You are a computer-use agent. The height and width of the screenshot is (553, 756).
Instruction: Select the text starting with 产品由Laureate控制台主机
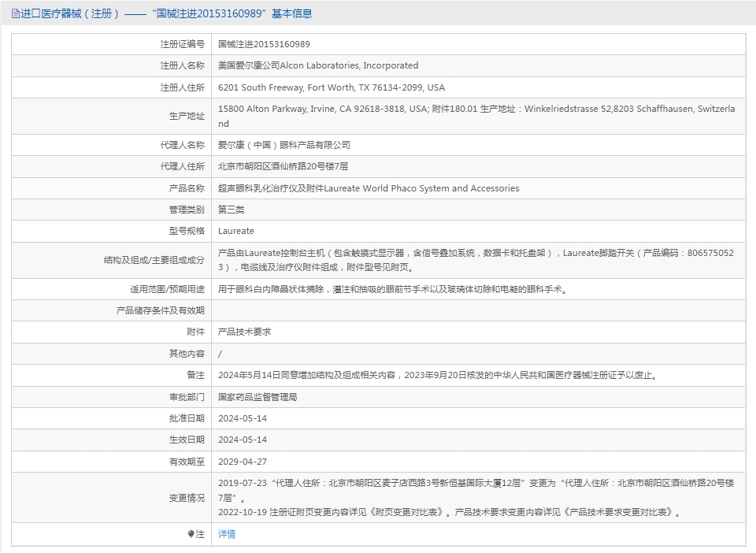476,260
